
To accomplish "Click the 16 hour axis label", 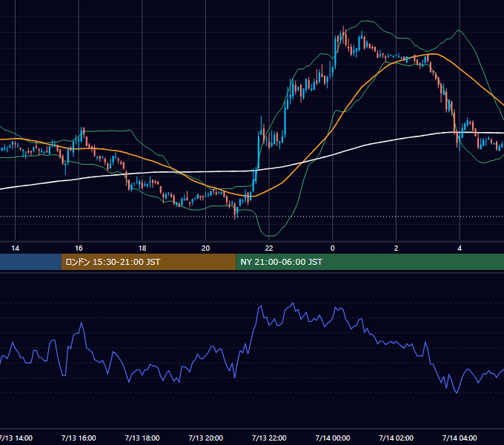I will tap(79, 248).
